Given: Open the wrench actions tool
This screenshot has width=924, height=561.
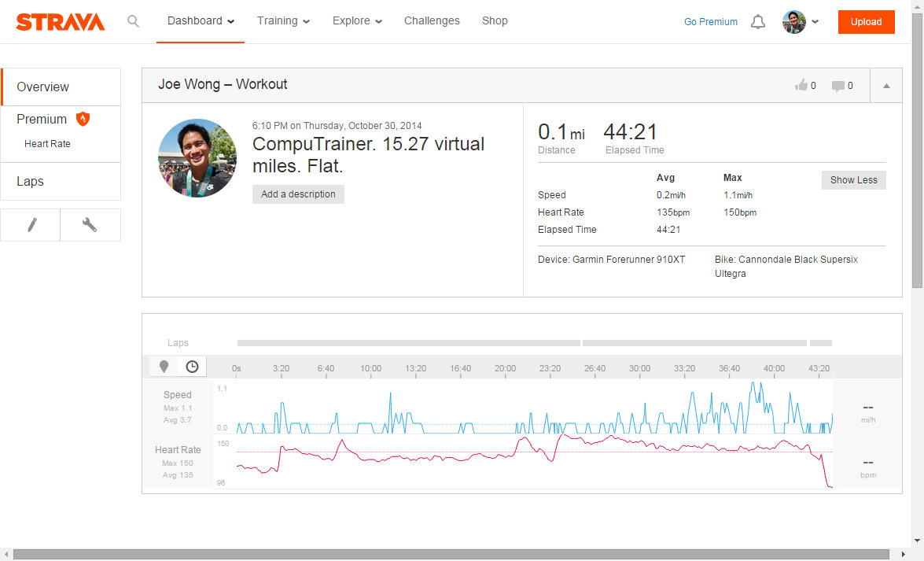Looking at the screenshot, I should [90, 225].
